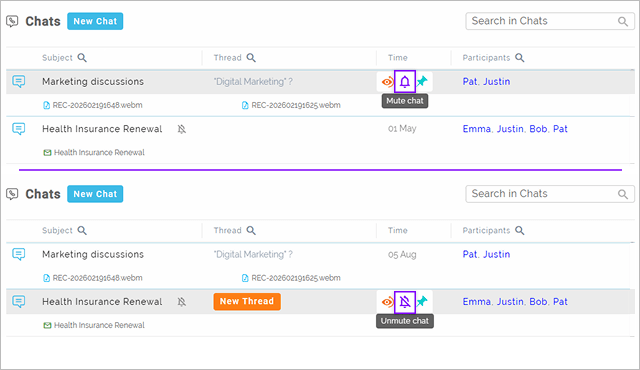The image size is (640, 370).
Task: Open Health Insurance Renewal email attachment in upper panel
Action: [x=94, y=153]
